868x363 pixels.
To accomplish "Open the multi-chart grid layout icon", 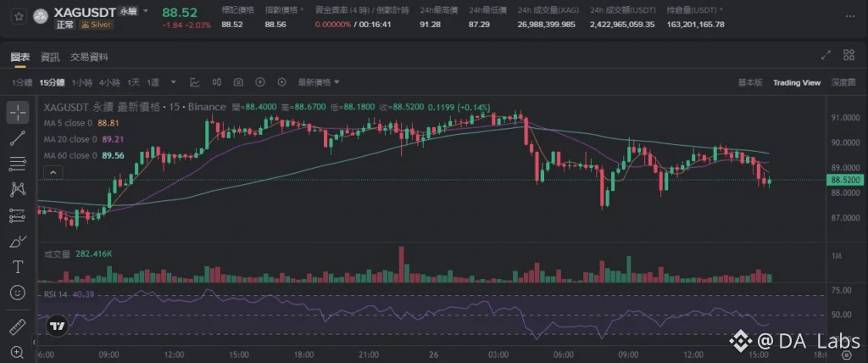I will coord(849,54).
